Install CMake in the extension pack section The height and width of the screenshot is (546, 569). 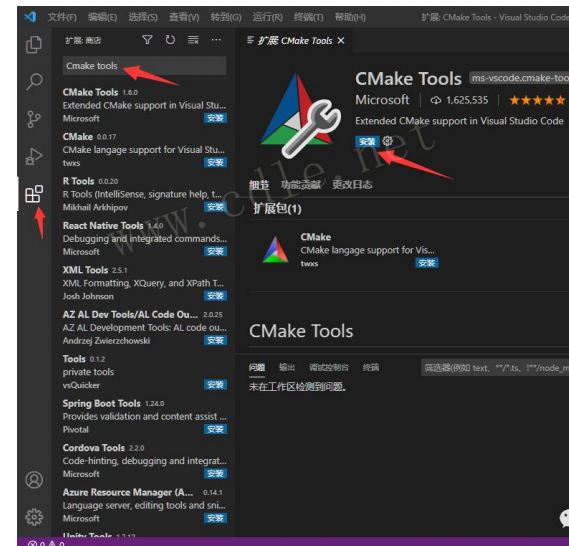coord(427,263)
